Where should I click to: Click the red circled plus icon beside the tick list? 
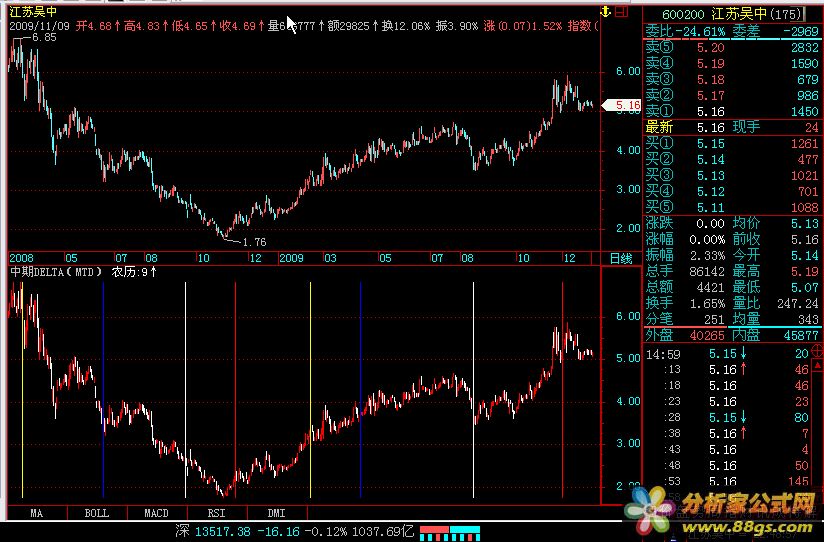point(818,351)
